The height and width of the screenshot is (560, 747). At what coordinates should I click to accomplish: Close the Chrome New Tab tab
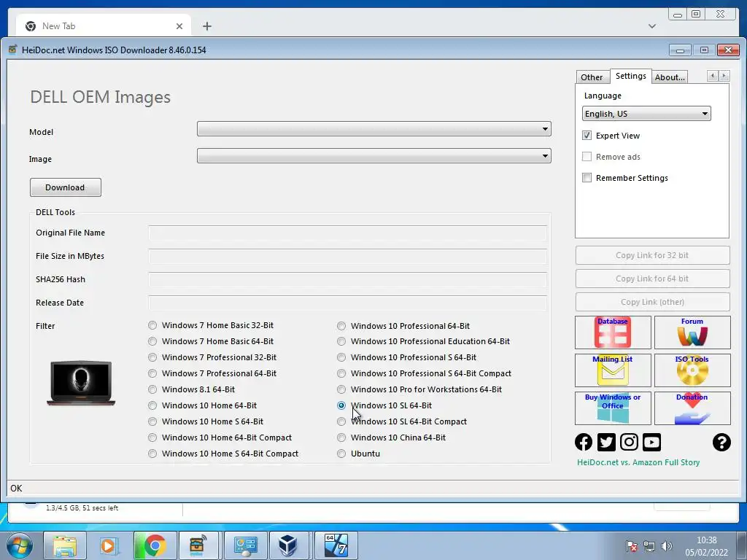coord(179,26)
